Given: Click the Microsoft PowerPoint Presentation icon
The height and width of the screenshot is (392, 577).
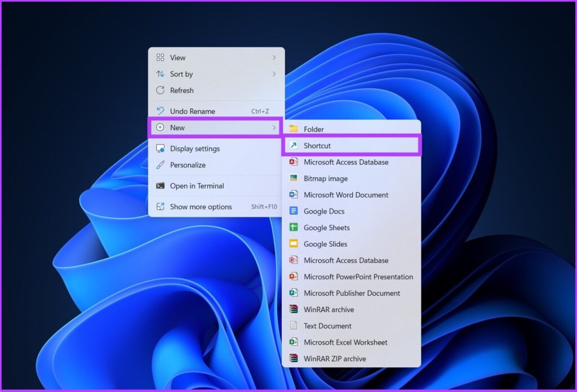Looking at the screenshot, I should pos(294,277).
